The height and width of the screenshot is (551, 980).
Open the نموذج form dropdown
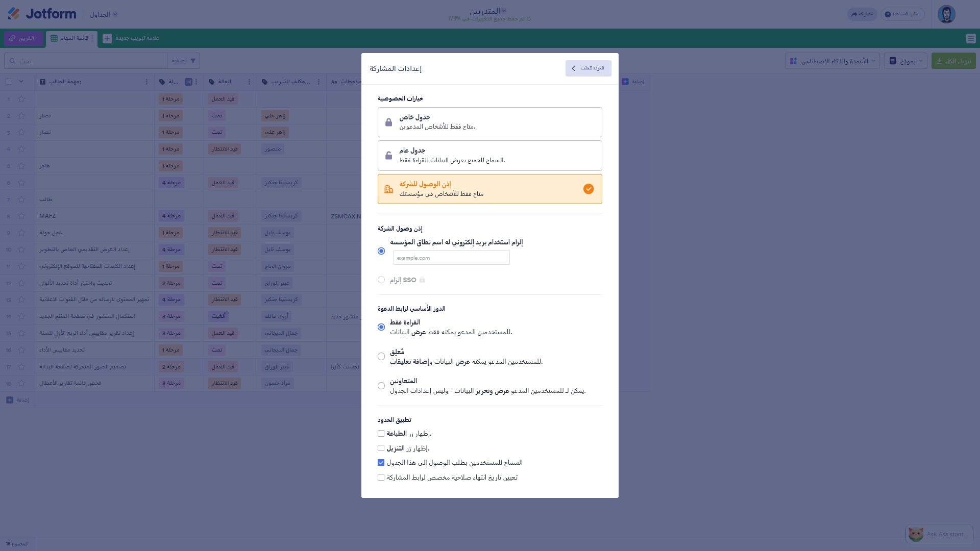[905, 61]
